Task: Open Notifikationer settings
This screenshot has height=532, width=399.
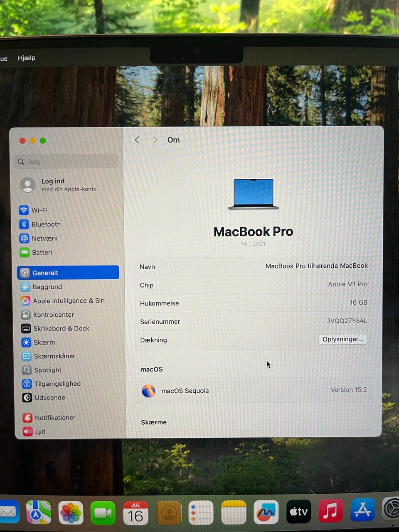Action: click(x=55, y=418)
